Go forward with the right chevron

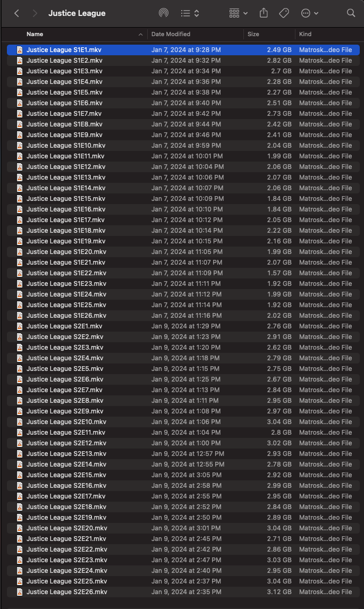click(x=35, y=13)
